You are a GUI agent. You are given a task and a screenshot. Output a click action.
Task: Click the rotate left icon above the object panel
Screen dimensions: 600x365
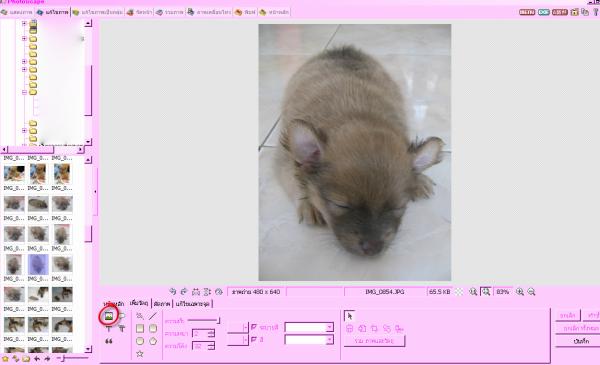click(173, 292)
